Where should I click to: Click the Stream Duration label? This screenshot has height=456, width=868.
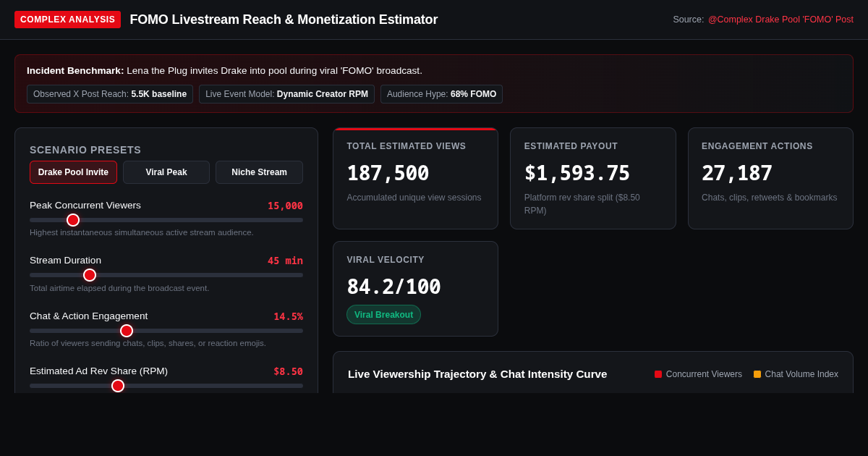(65, 261)
